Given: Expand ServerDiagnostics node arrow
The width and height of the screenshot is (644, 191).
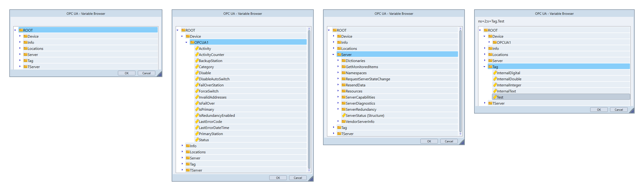Looking at the screenshot, I should (338, 103).
